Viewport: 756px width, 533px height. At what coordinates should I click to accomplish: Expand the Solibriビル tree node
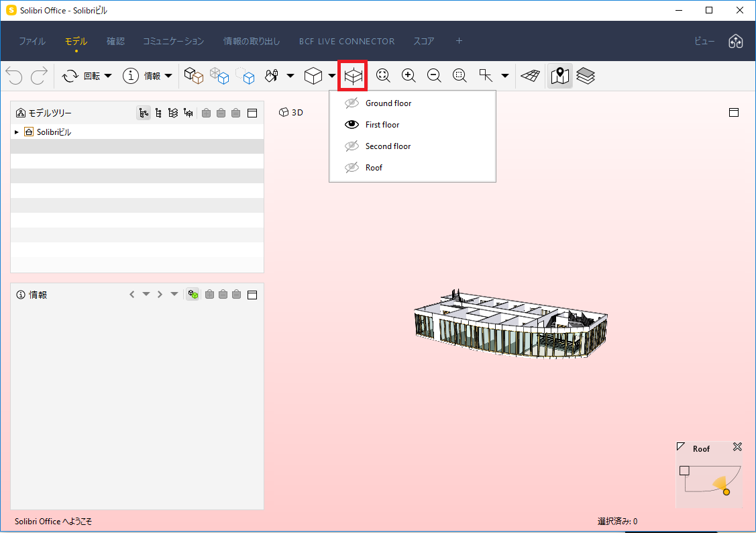click(16, 132)
